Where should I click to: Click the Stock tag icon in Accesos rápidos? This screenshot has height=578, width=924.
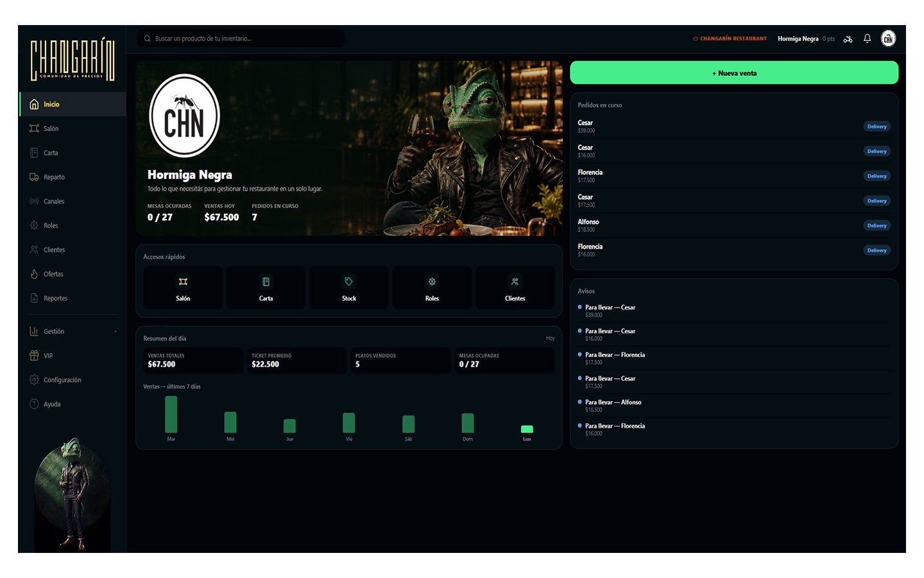click(348, 281)
